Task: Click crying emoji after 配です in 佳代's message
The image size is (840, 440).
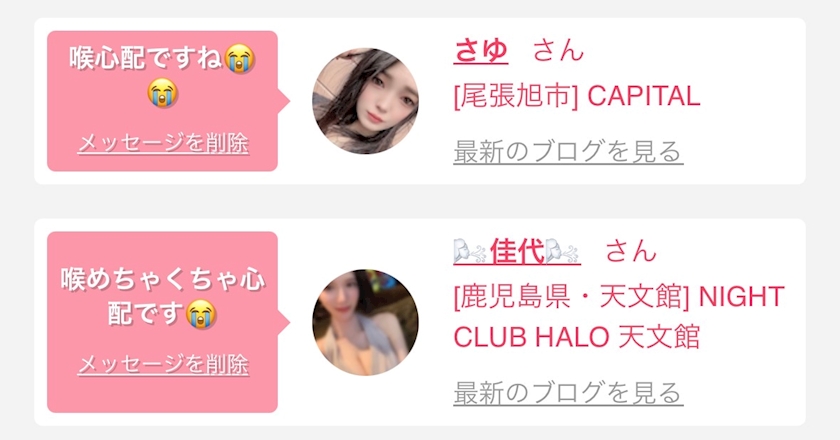Action: point(201,314)
